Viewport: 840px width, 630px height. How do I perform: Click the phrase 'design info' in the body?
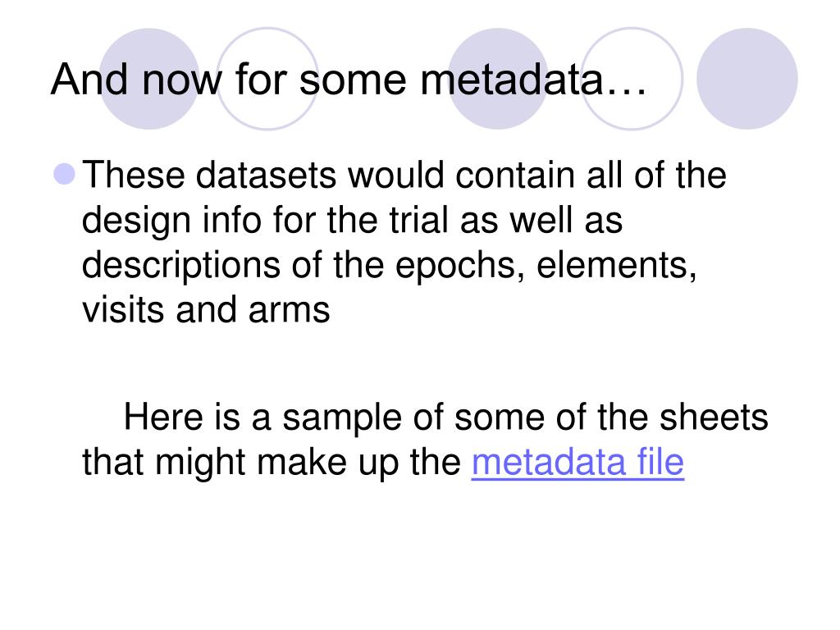pos(171,221)
